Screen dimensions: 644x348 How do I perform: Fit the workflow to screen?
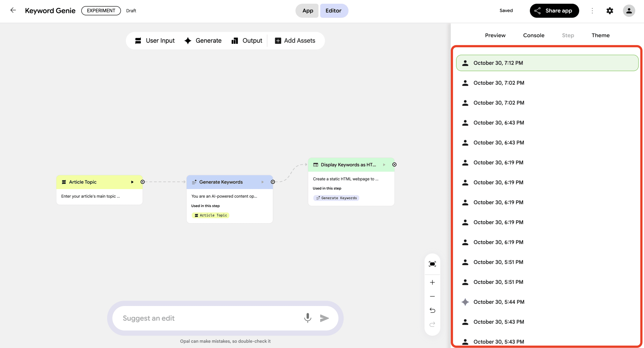coord(432,264)
